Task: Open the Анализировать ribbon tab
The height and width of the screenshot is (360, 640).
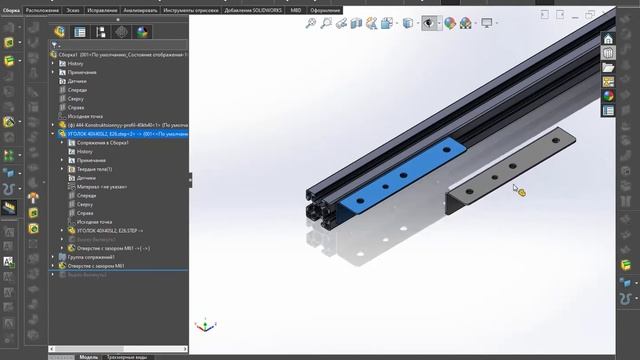Action: tap(140, 10)
